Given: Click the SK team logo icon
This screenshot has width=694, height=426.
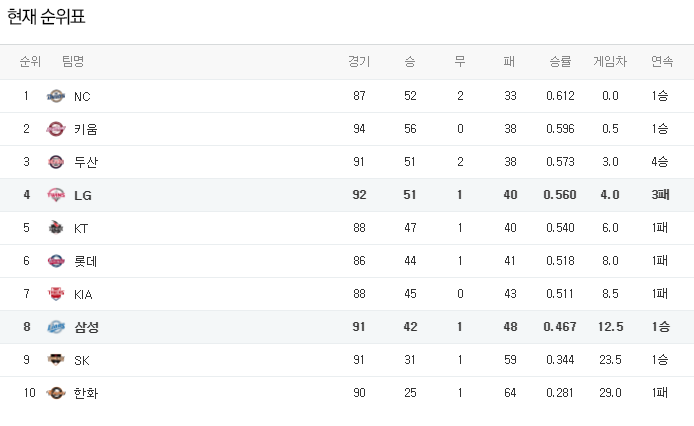Looking at the screenshot, I should point(56,360).
